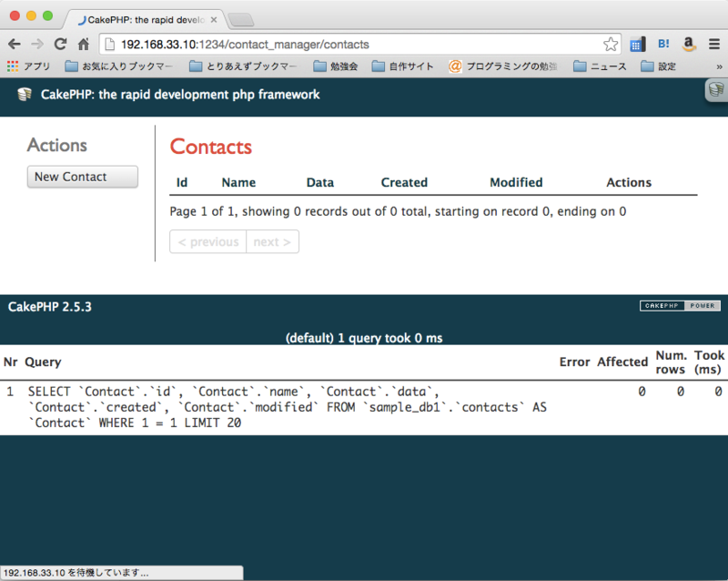Click the New Contact button

coord(83,177)
